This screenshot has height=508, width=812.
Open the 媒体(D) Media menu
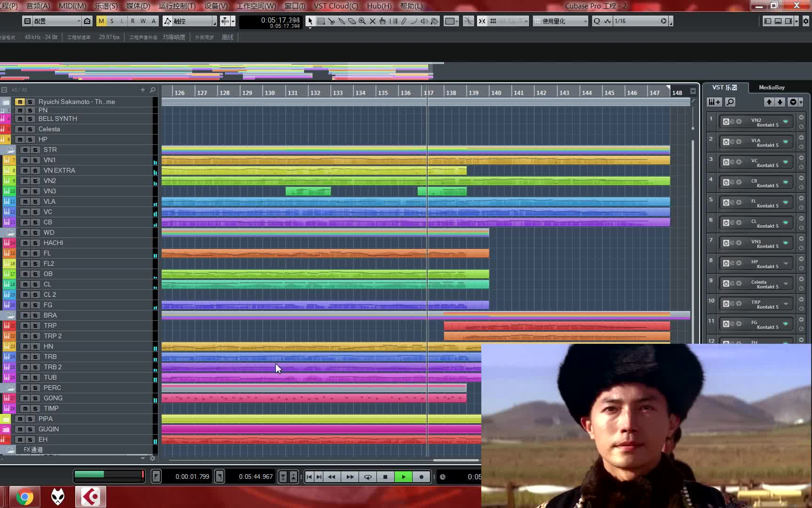point(138,6)
